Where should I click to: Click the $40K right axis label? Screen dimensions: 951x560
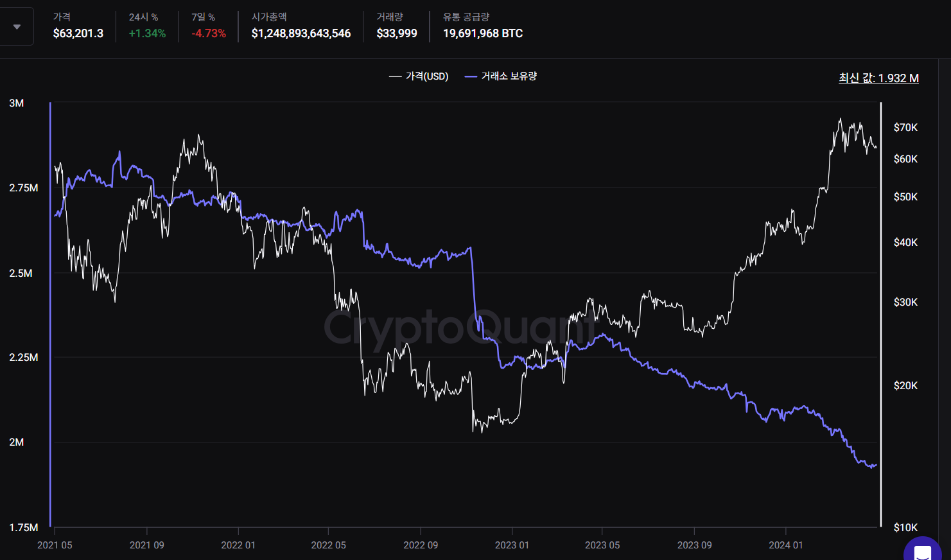click(905, 243)
